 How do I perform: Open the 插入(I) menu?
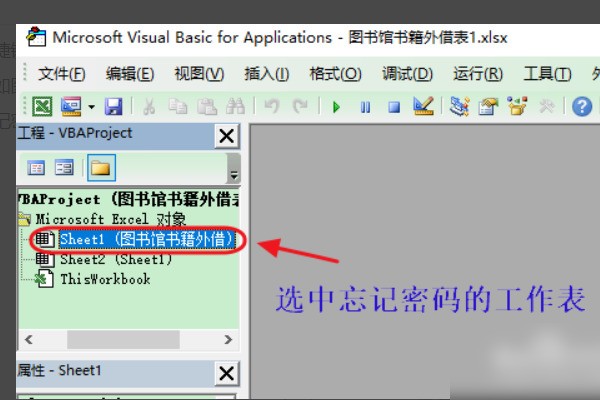pyautogui.click(x=267, y=73)
